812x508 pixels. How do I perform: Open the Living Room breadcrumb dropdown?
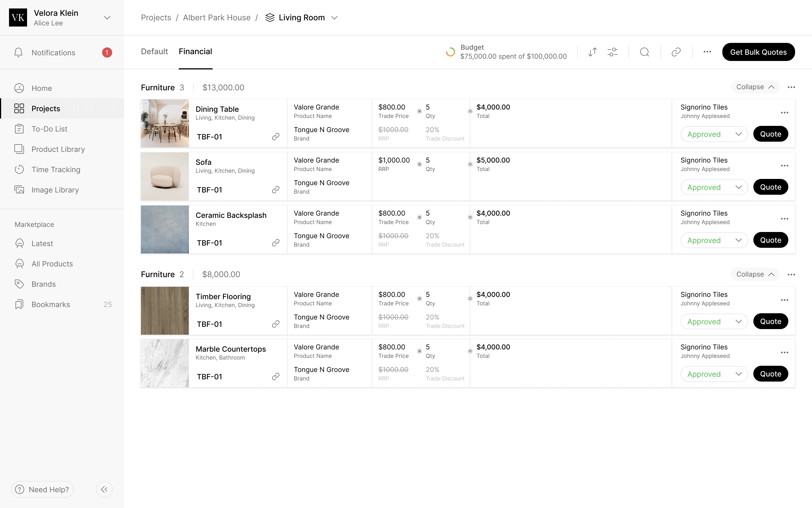click(334, 18)
